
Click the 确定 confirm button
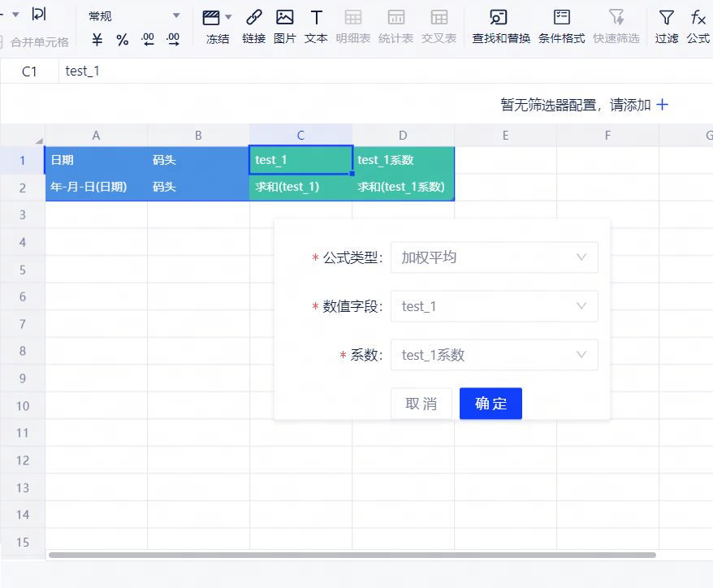490,404
